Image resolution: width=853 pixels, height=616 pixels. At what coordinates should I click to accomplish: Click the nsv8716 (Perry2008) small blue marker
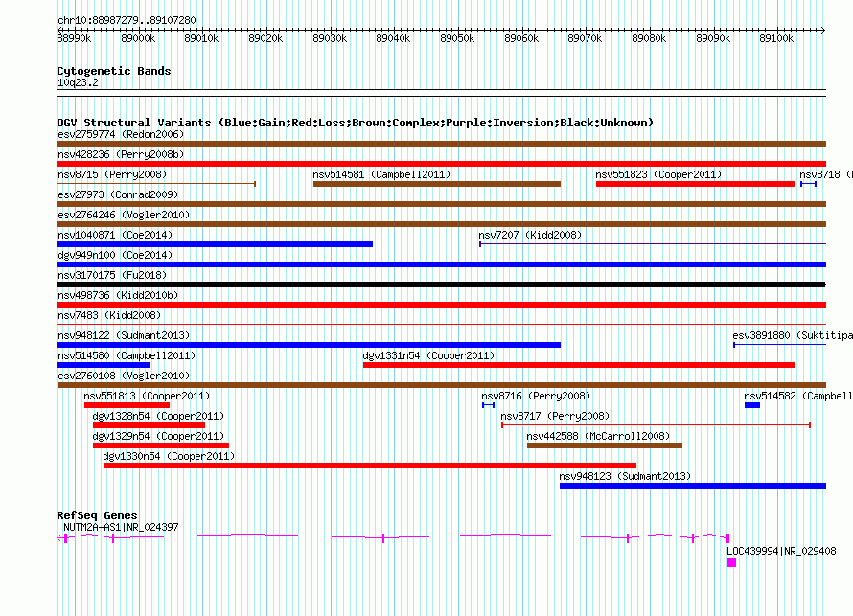pos(488,405)
